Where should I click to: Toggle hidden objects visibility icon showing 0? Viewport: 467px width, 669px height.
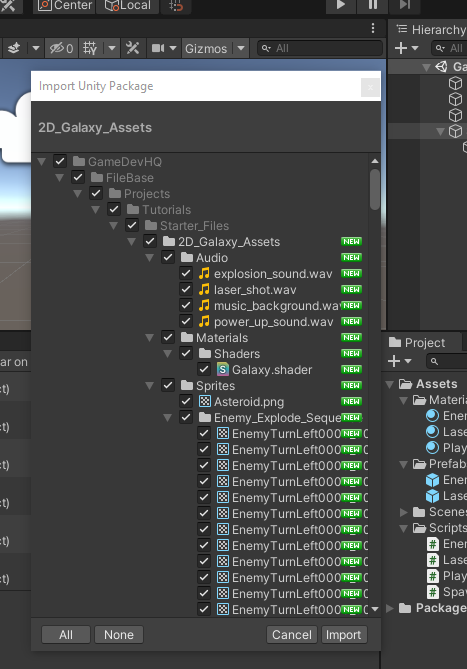pos(61,48)
